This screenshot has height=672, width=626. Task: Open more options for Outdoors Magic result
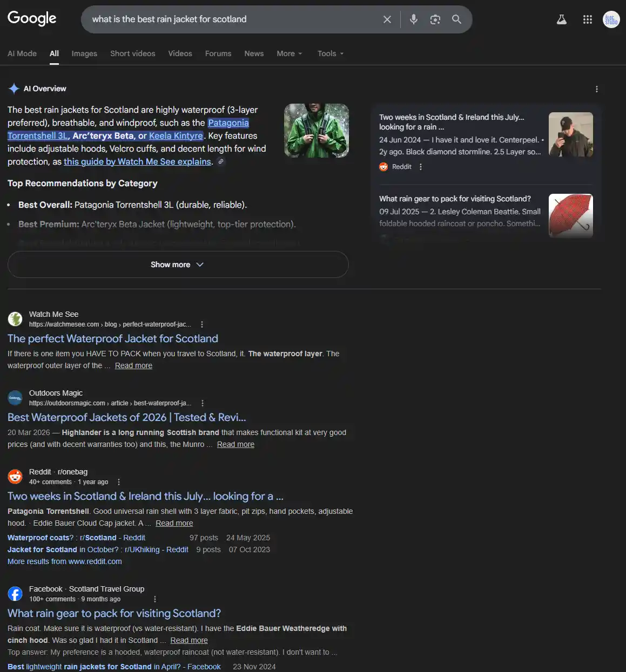203,403
